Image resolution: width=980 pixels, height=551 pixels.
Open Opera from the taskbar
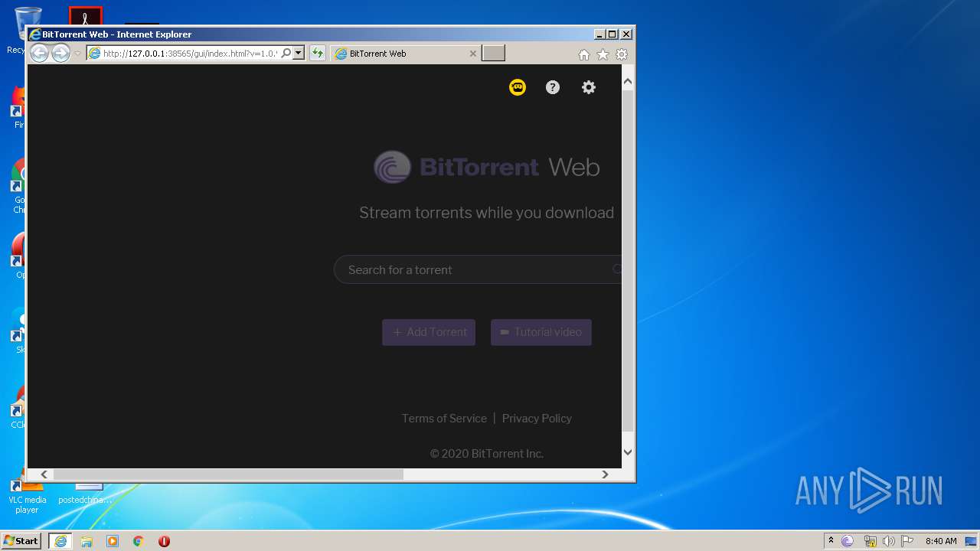(164, 541)
